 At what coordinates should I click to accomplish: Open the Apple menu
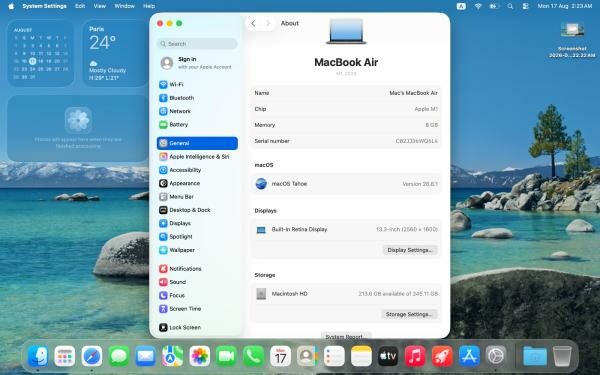(x=11, y=6)
